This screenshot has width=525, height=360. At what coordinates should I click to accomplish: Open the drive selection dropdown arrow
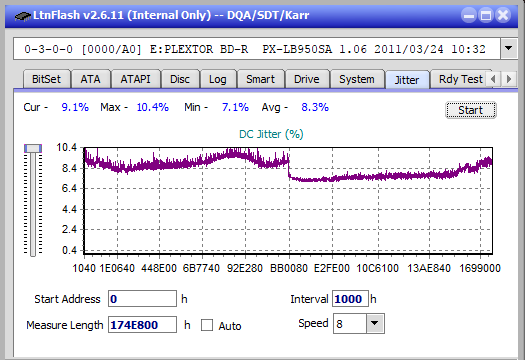tap(509, 49)
